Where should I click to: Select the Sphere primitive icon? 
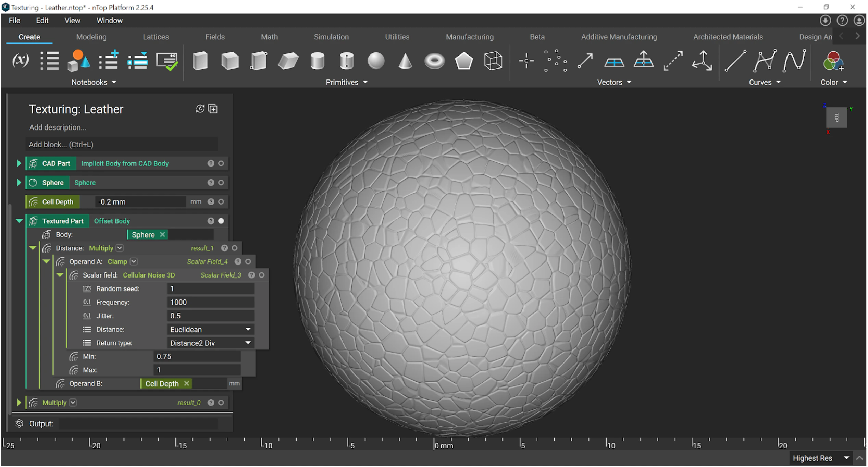tap(376, 61)
